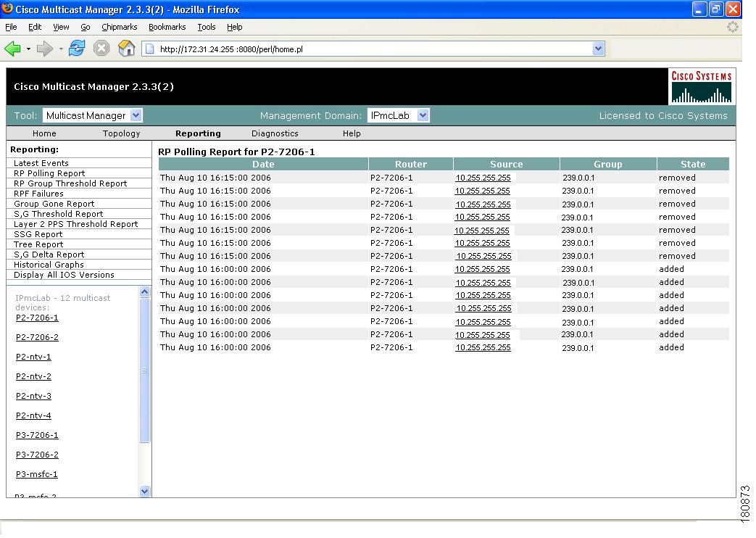This screenshot has height=538, width=756.
Task: Open the Chipmarks menu
Action: [x=119, y=27]
